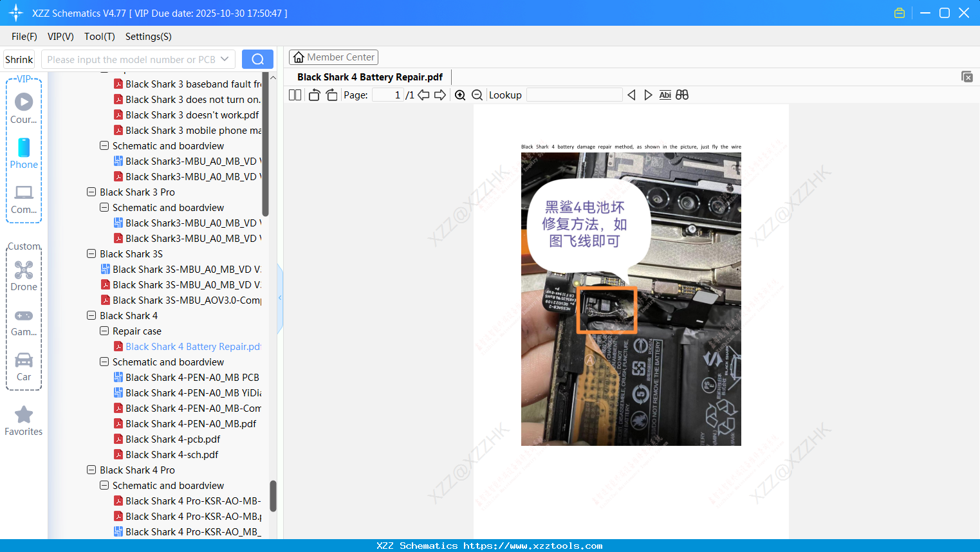
Task: Collapse Black Shark 3 Schematic and boardview
Action: [104, 145]
